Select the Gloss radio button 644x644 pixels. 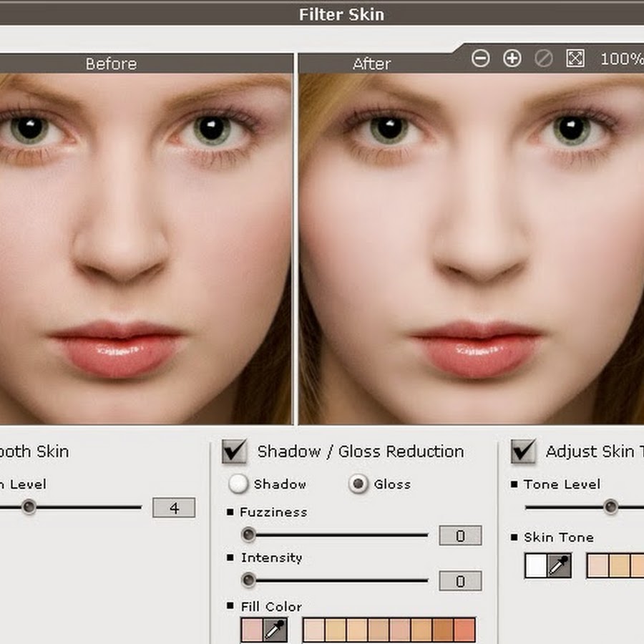point(358,484)
